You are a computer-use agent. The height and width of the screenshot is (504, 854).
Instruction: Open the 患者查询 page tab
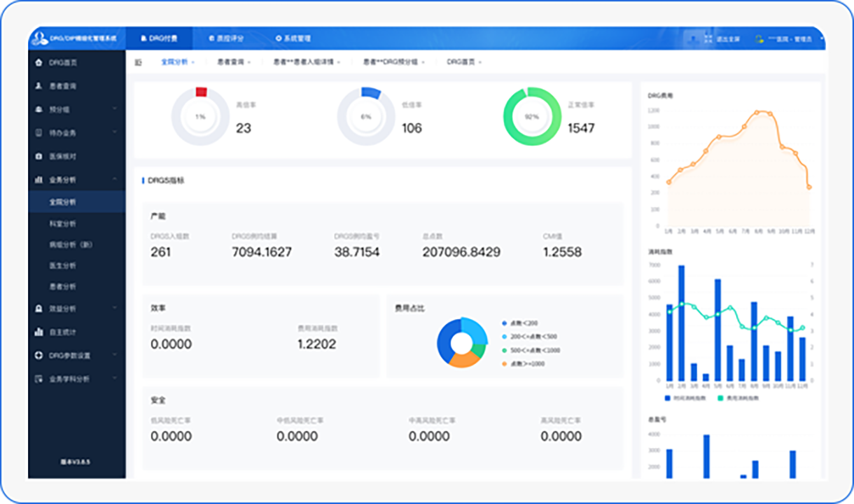coord(233,62)
